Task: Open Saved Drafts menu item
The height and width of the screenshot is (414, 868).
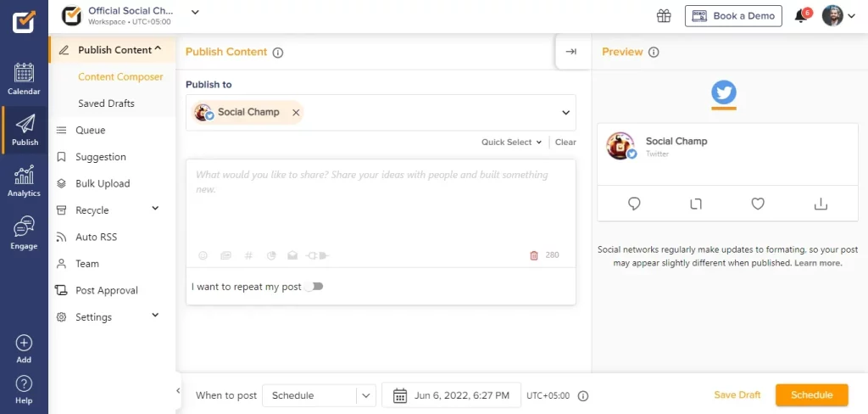Action: [106, 103]
